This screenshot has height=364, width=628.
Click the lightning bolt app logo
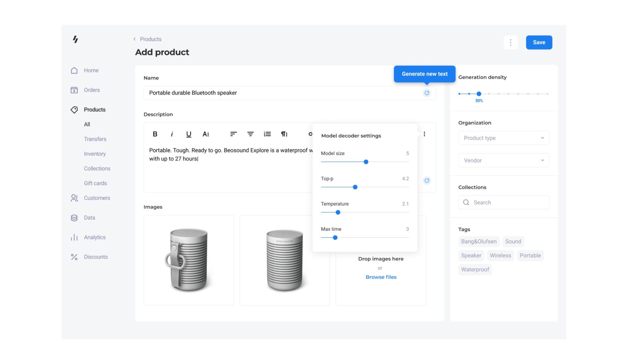click(75, 39)
